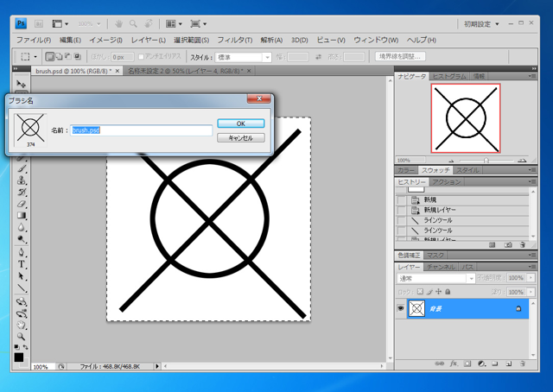Select the Line tool in toolbox
The width and height of the screenshot is (553, 392).
click(x=21, y=288)
